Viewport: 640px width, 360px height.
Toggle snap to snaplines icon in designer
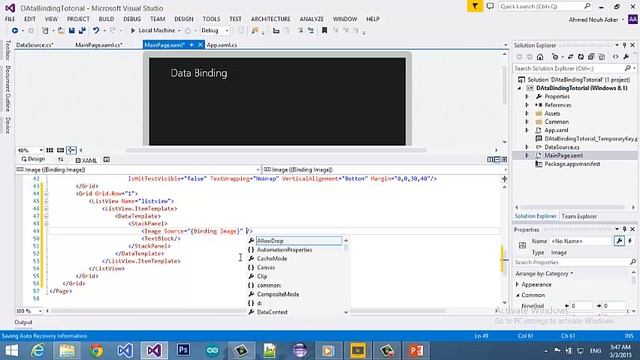coord(71,150)
